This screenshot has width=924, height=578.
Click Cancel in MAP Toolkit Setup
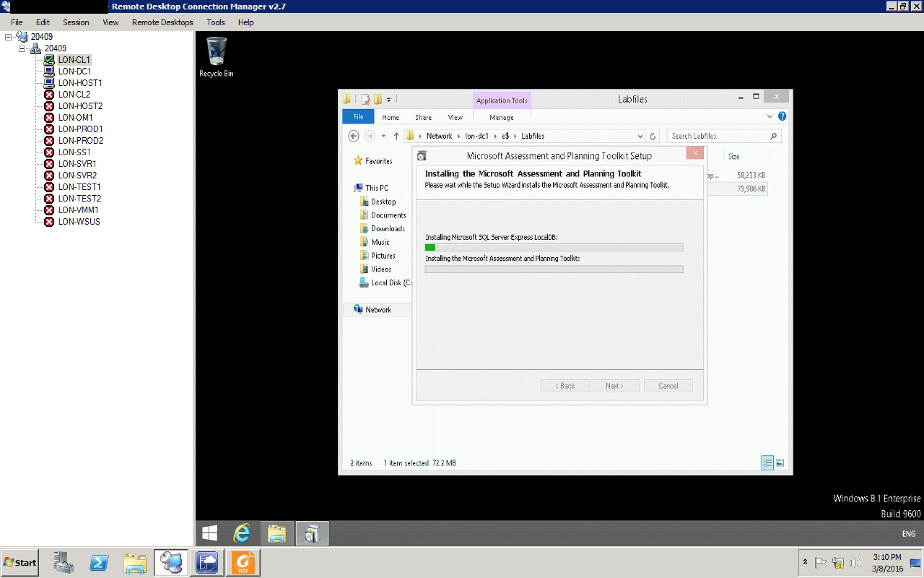click(x=668, y=386)
